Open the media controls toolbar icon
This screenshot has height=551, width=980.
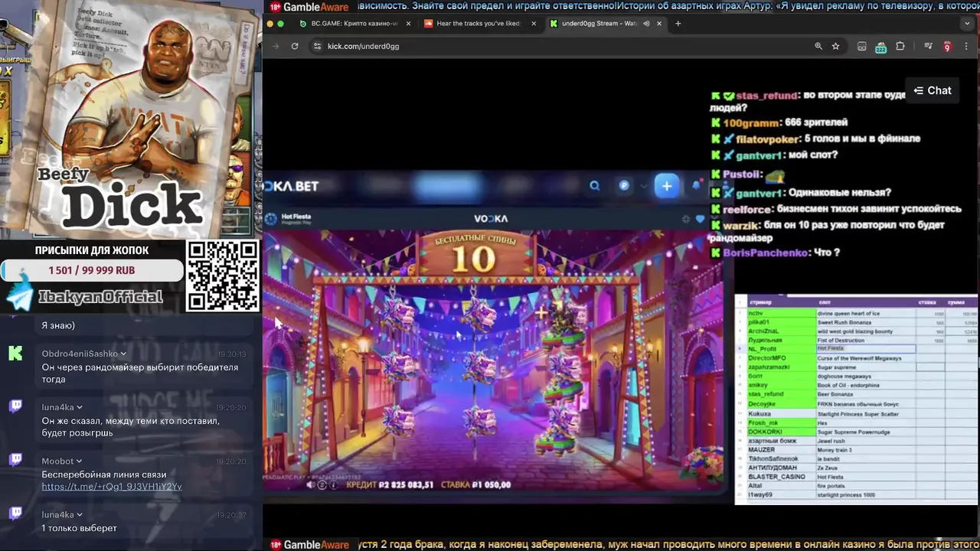click(929, 46)
